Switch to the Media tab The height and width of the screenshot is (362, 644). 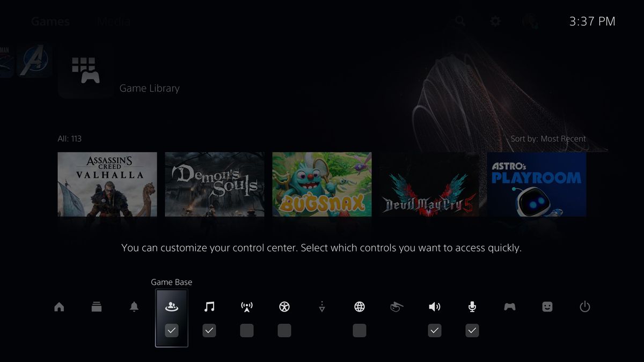click(113, 21)
